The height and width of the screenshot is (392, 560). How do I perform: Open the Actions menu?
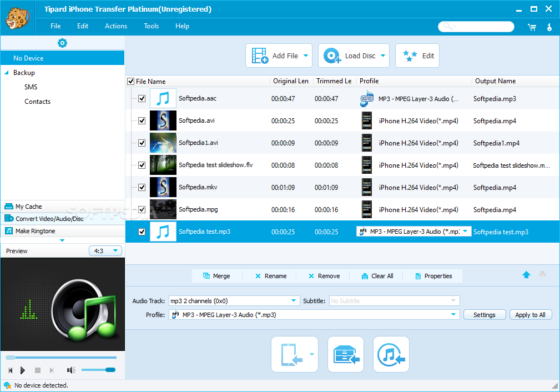coord(116,26)
